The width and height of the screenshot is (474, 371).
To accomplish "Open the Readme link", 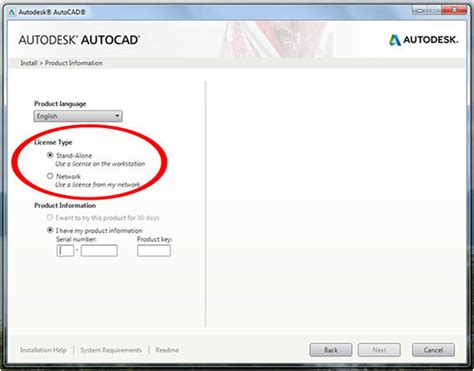I will [x=167, y=350].
